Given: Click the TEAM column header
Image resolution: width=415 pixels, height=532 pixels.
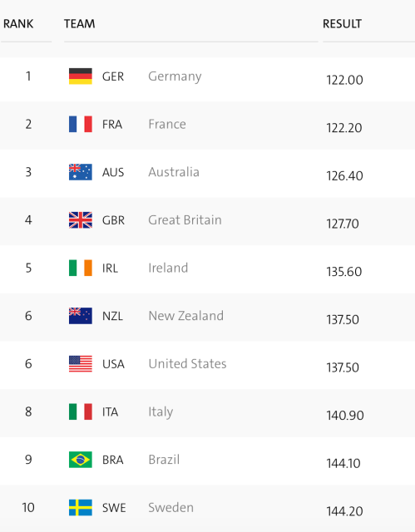Looking at the screenshot, I should (x=80, y=24).
